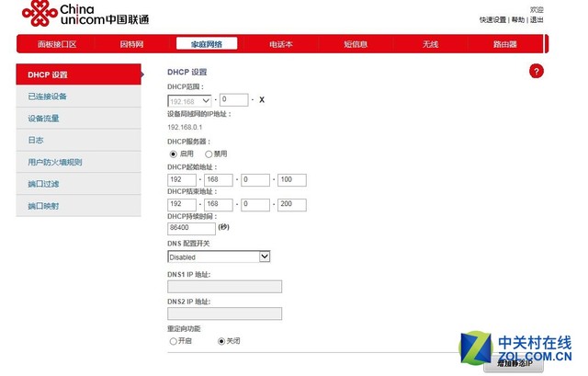Select the 开启 redirect radio button

point(173,341)
